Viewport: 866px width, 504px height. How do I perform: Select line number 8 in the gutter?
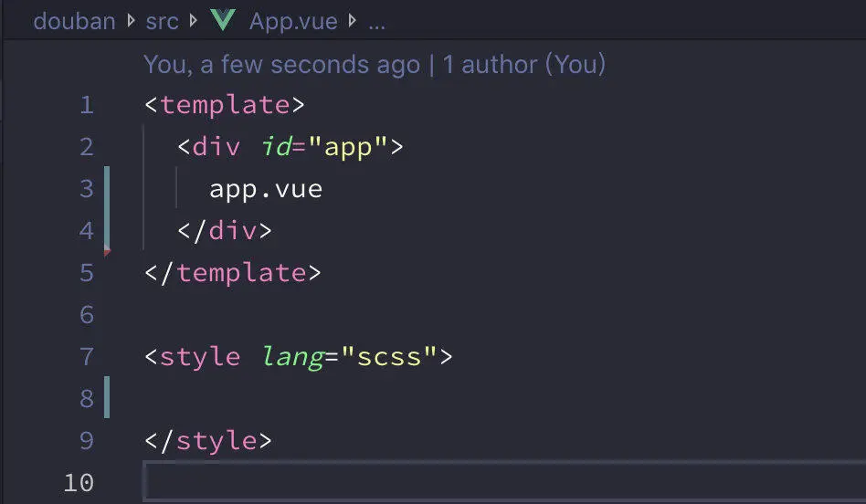87,399
